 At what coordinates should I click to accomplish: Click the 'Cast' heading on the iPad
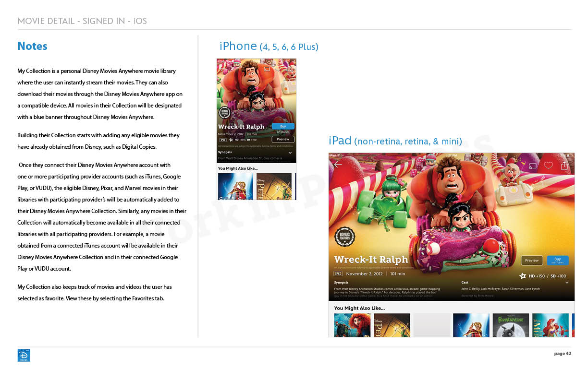pyautogui.click(x=465, y=283)
